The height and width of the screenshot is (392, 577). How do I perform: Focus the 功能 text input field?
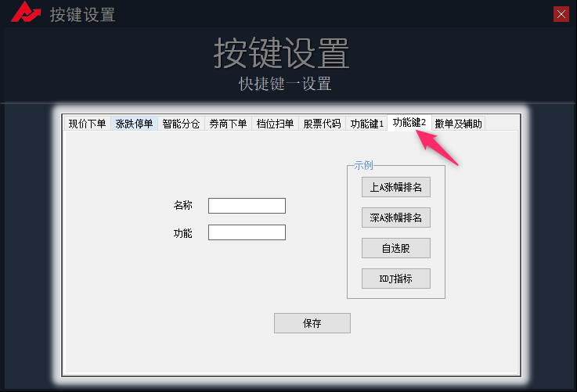(x=247, y=232)
